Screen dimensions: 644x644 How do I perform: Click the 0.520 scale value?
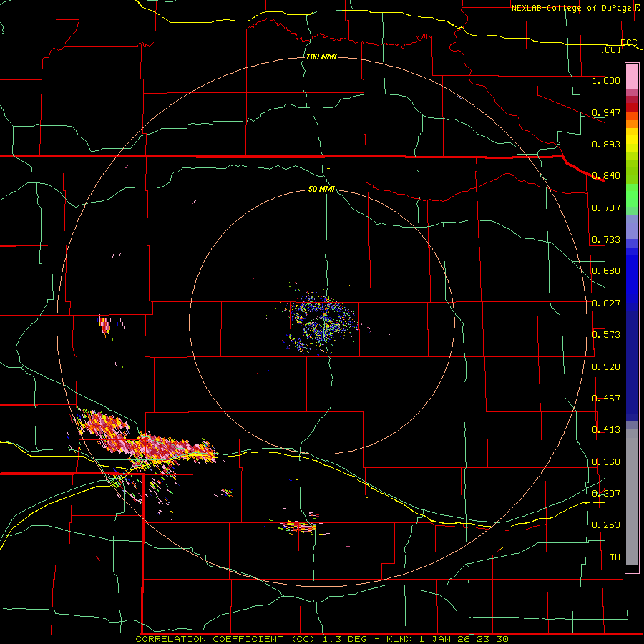[x=606, y=367]
